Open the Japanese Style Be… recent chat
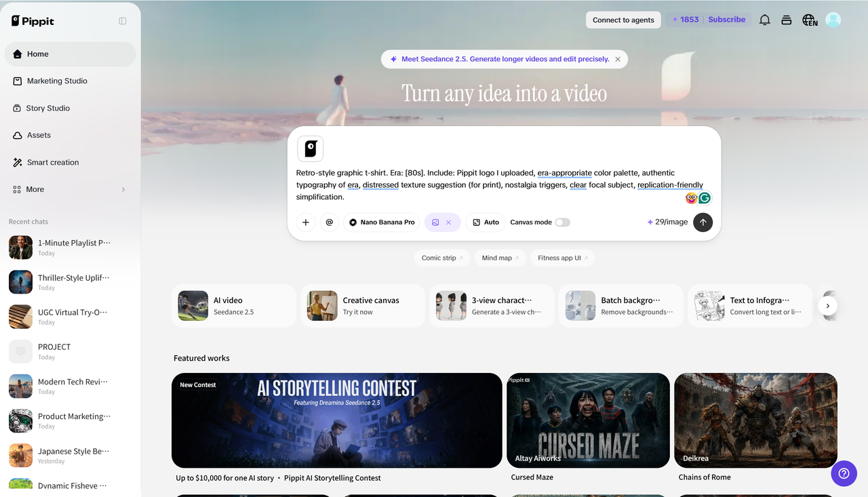 coord(71,456)
